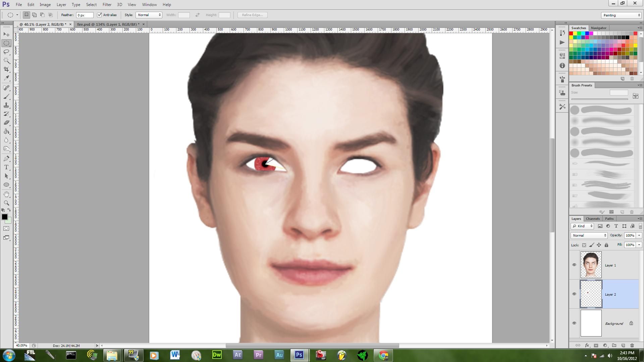Switch to the Channels tab
Viewport: 644px width, 362px height.
pos(593,219)
